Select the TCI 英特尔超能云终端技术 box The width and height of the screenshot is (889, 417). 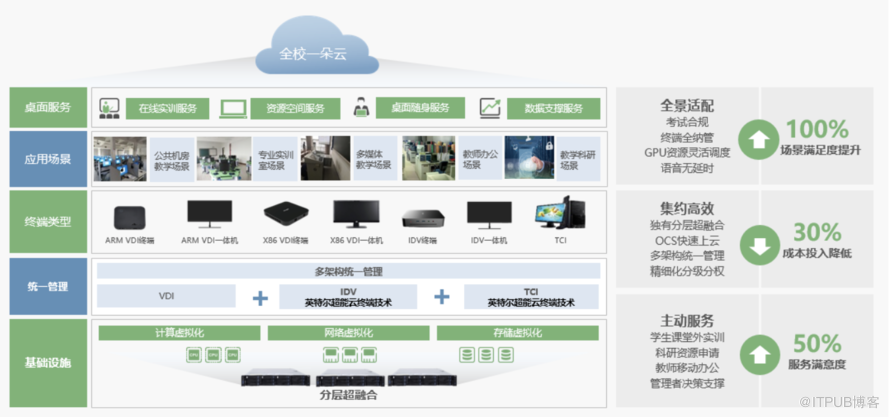coord(531,297)
